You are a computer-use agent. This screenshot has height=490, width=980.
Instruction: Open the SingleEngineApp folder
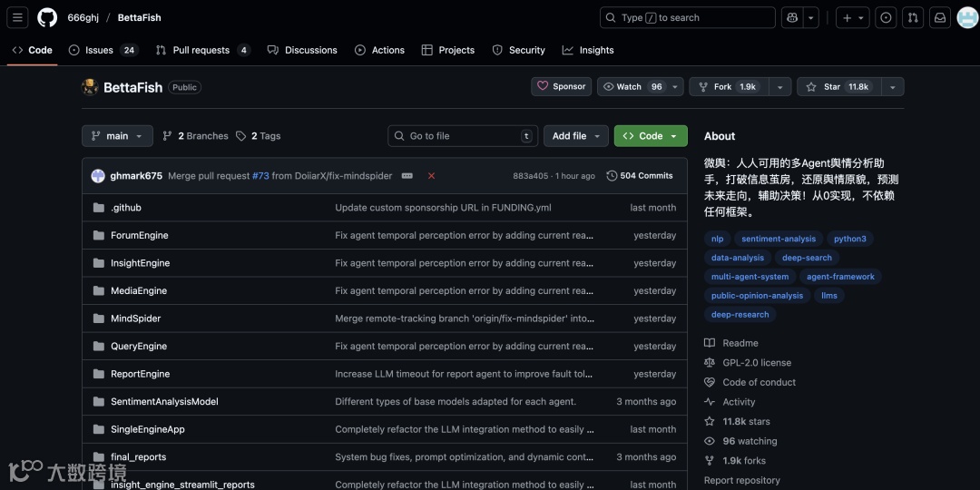click(148, 429)
